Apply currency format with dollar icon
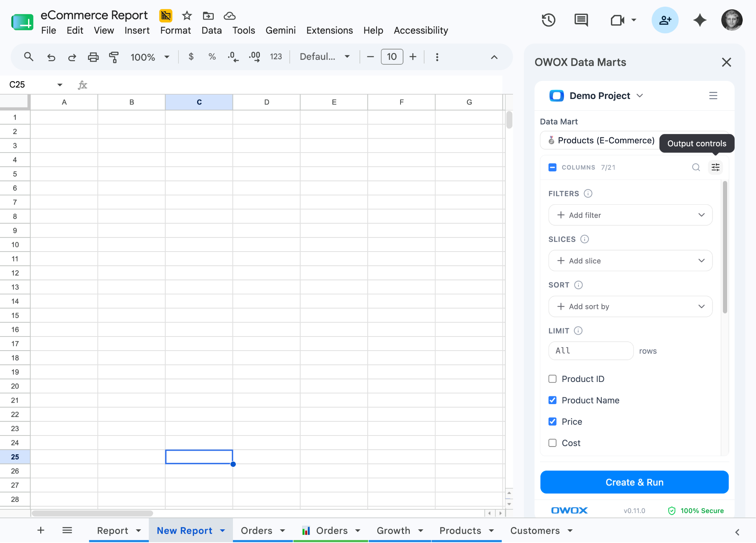The width and height of the screenshot is (756, 543). (191, 57)
